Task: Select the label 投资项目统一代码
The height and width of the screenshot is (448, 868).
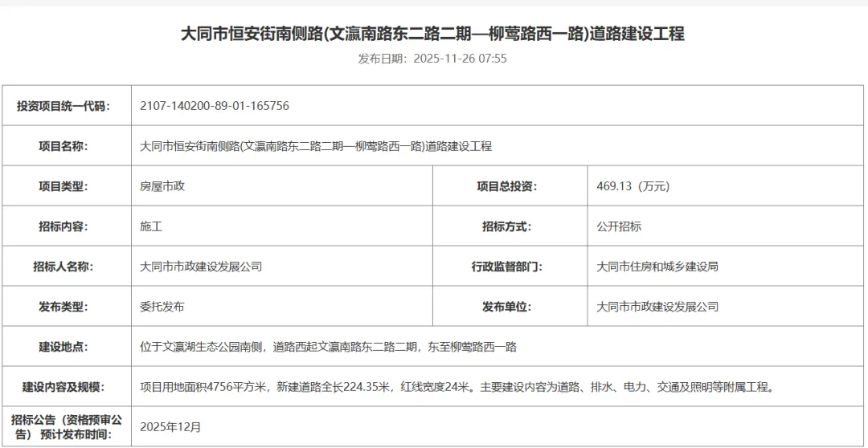Action: 63,106
